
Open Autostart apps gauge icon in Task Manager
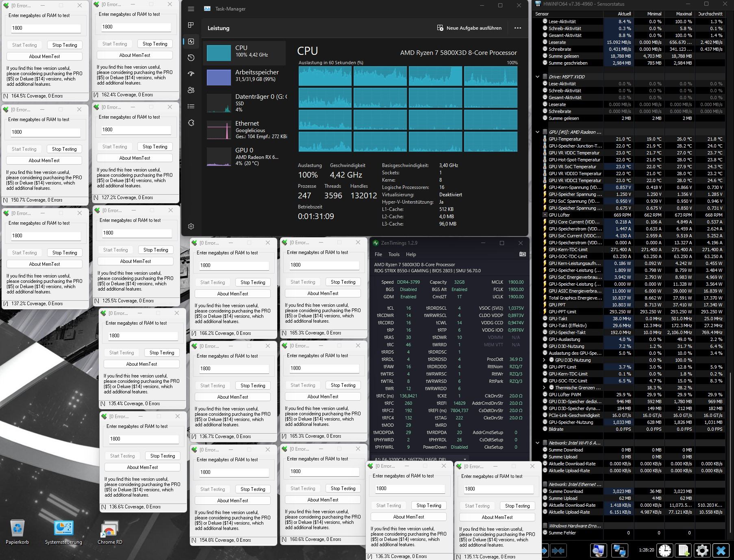(191, 74)
